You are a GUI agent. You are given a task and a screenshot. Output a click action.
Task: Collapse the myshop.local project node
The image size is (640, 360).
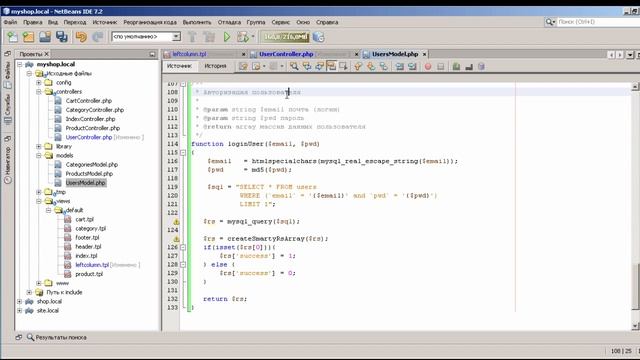[20, 64]
